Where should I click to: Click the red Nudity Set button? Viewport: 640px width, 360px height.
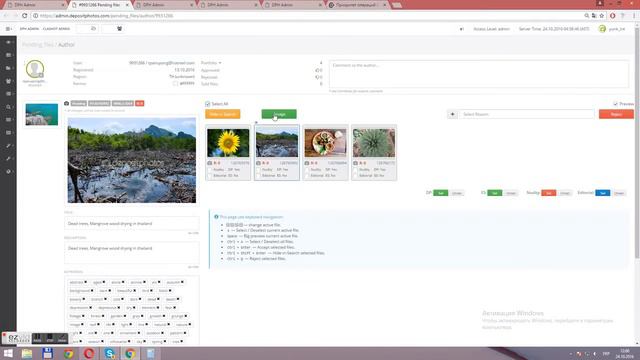point(549,193)
